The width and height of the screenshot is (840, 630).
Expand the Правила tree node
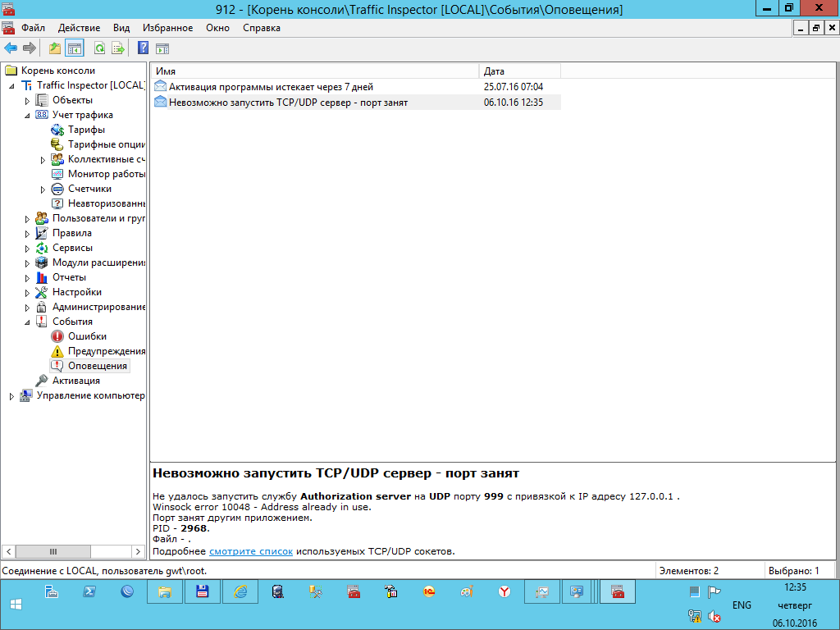tap(27, 234)
